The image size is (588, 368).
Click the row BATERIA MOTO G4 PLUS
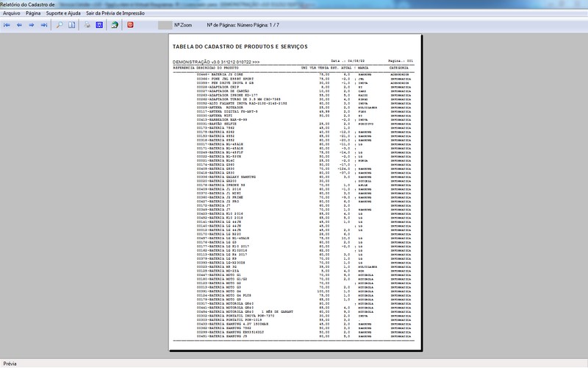304,296
